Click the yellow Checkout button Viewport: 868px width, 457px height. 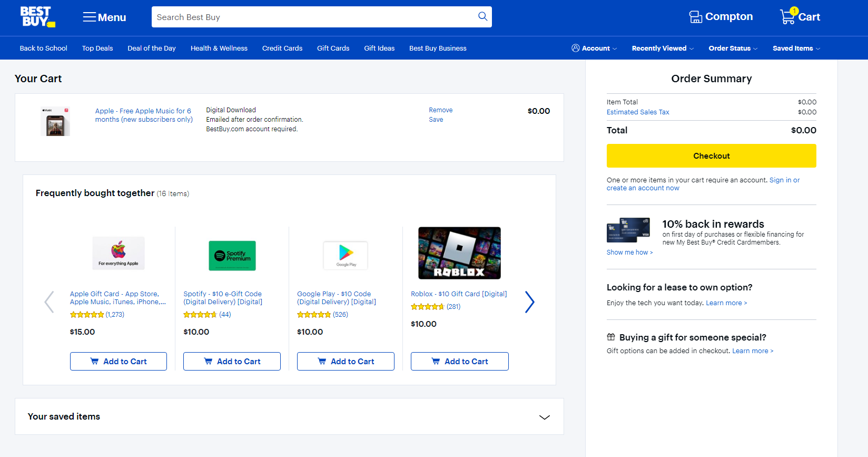[x=712, y=156]
